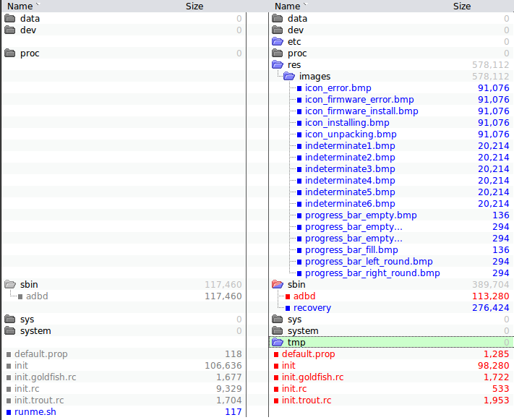
Task: Click gray square marker beside left-pane adbd
Action: click(20, 296)
